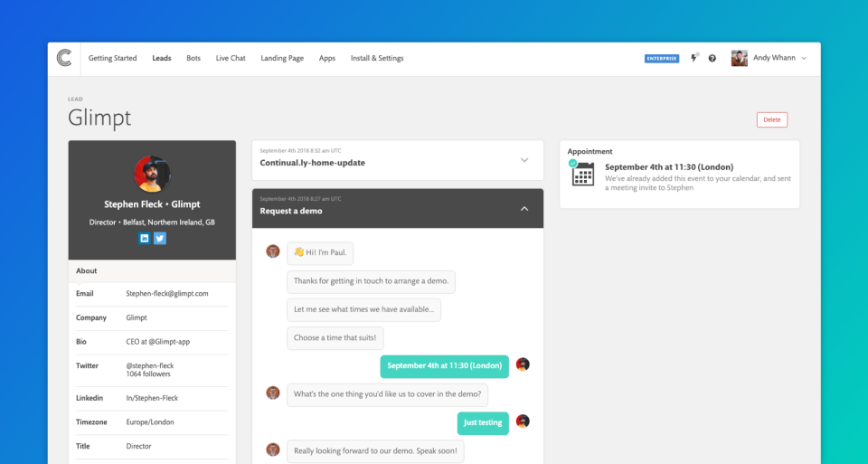
Task: Open the lightning bolt notifications icon
Action: pos(693,58)
